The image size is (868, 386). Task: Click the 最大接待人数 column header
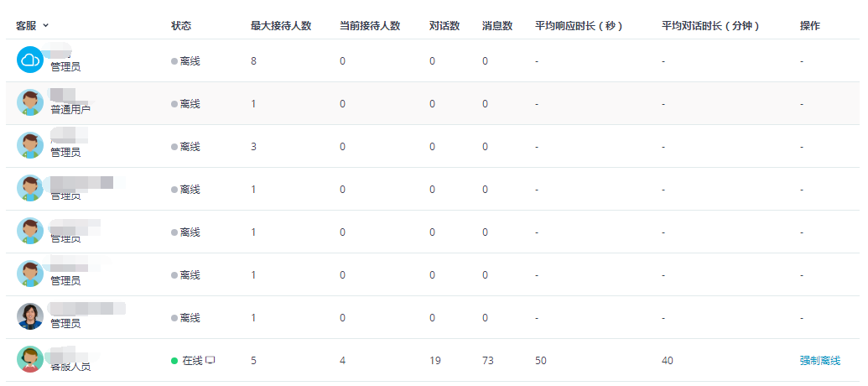[x=281, y=26]
